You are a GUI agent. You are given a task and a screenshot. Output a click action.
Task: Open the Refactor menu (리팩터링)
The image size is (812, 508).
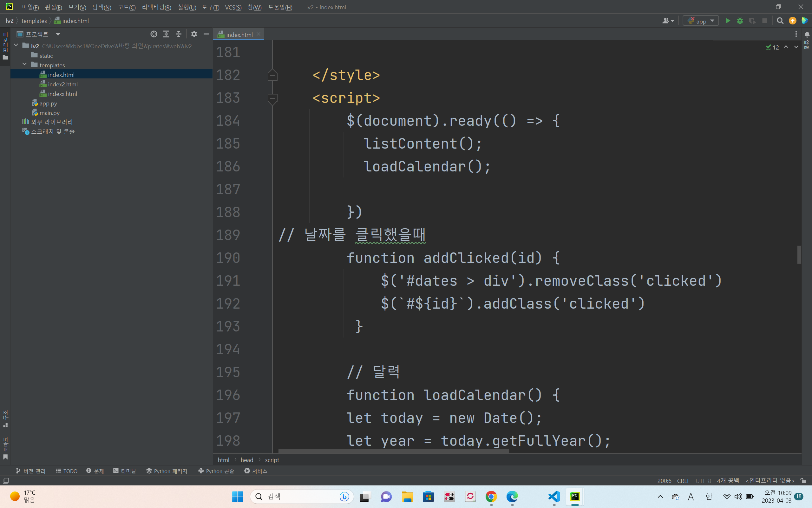coord(156,7)
